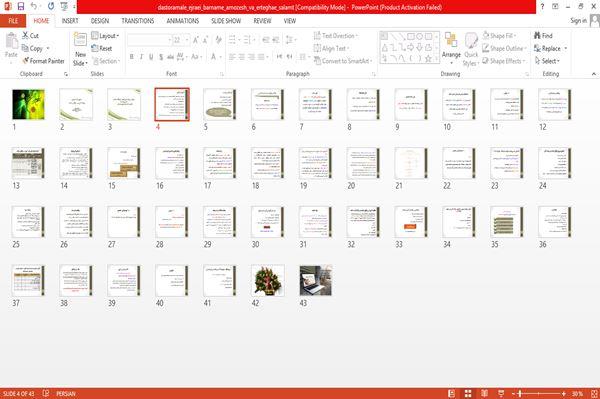Open the font size dropdown
600x399 pixels.
click(187, 40)
